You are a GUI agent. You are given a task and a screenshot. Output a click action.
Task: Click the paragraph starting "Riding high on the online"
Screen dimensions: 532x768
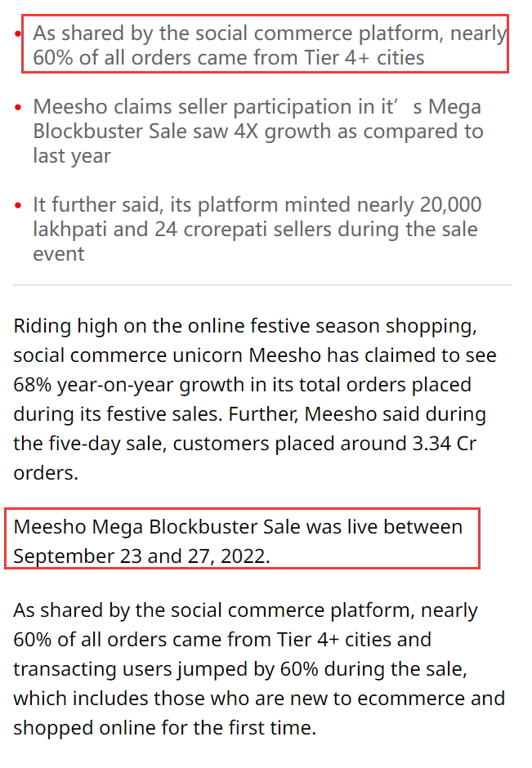[255, 400]
